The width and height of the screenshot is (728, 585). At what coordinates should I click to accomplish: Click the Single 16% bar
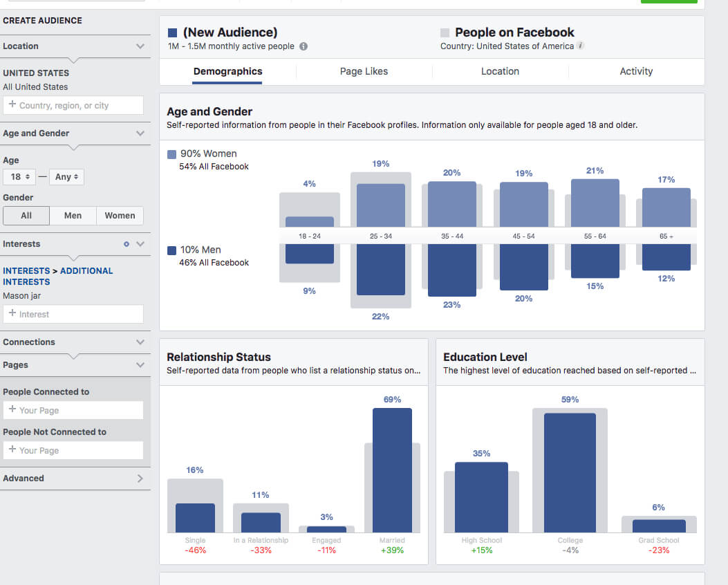coord(195,518)
